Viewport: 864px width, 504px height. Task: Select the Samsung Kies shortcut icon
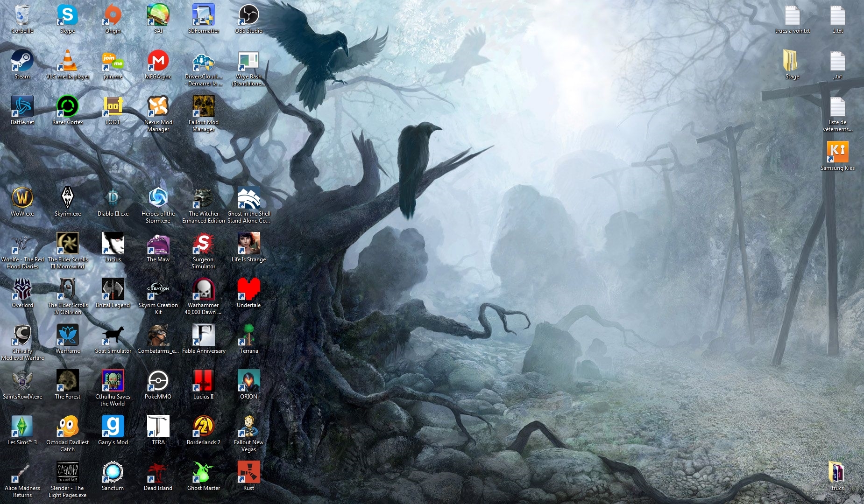[837, 152]
